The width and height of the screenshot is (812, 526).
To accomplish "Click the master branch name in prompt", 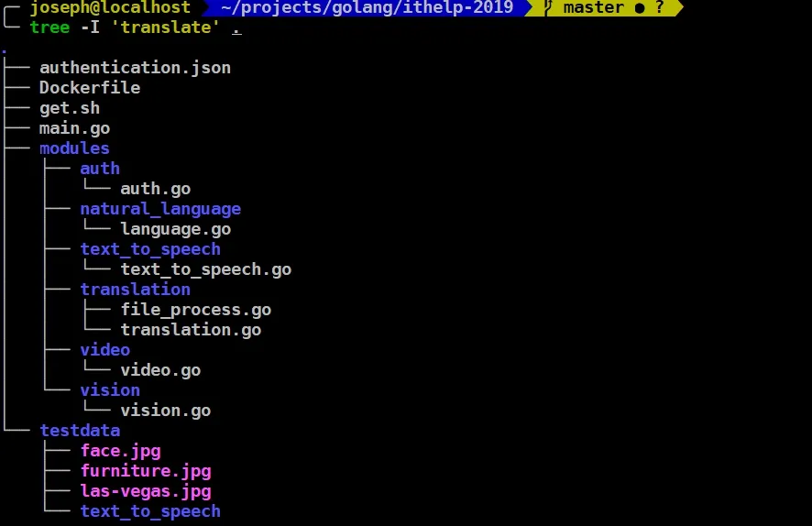I will click(594, 7).
